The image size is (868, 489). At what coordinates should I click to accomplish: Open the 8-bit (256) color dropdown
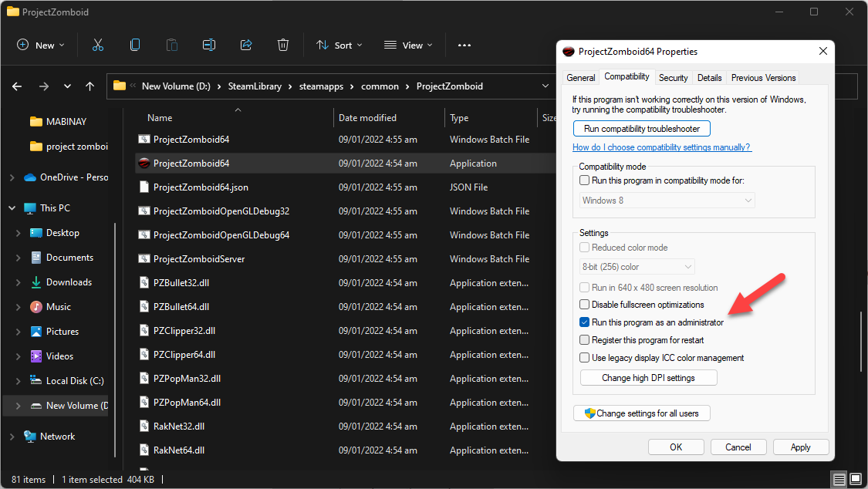pyautogui.click(x=637, y=267)
